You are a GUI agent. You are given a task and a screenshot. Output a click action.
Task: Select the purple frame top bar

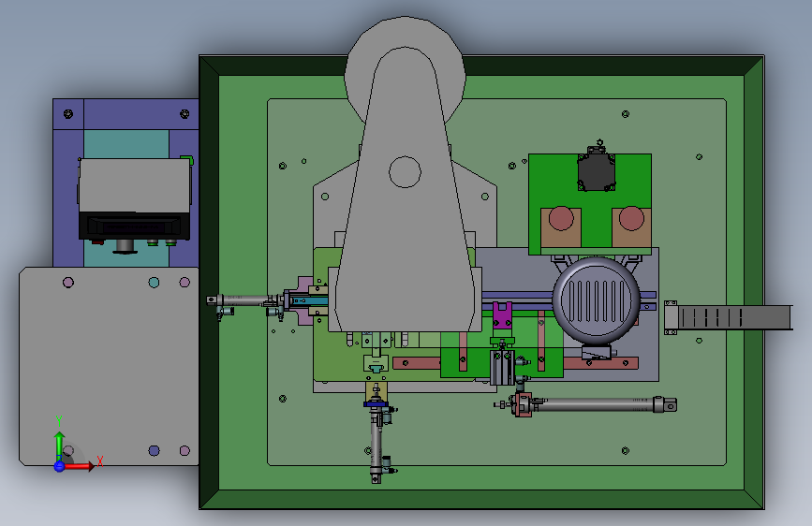coord(125,114)
